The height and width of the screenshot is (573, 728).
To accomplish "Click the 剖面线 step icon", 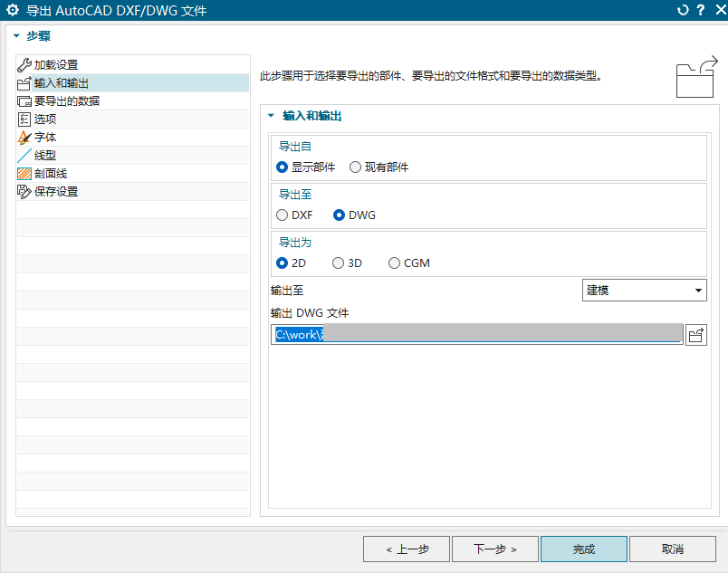I will [x=24, y=173].
